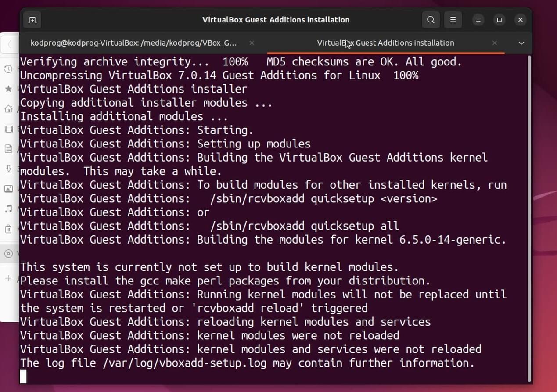The image size is (557, 392).
Task: Open Music icon in Files sidebar
Action: pyautogui.click(x=8, y=209)
